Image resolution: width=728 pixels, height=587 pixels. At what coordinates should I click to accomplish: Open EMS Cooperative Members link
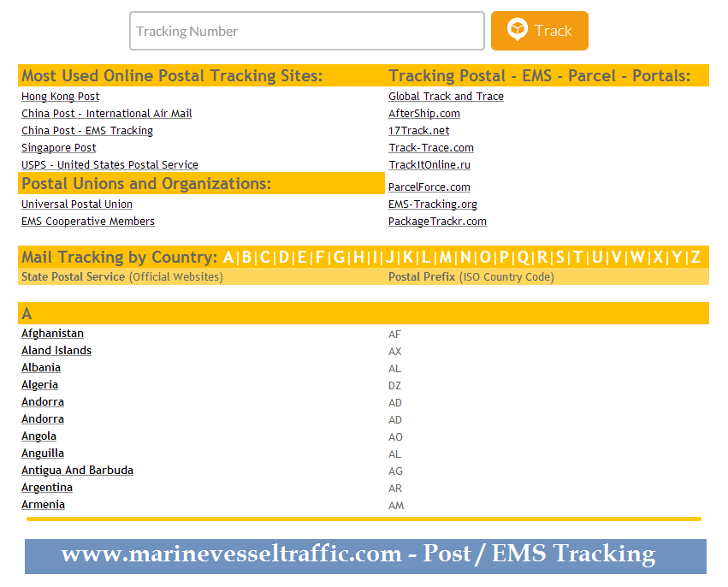click(88, 222)
